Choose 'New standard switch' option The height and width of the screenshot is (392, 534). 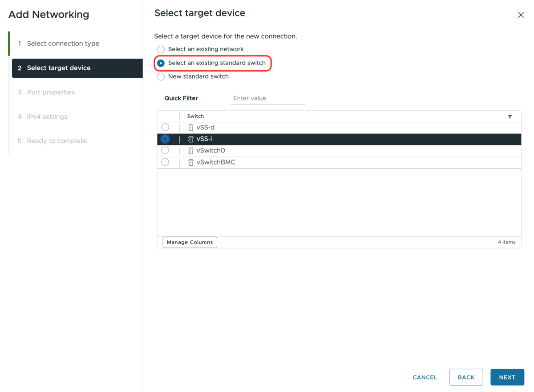tap(161, 77)
